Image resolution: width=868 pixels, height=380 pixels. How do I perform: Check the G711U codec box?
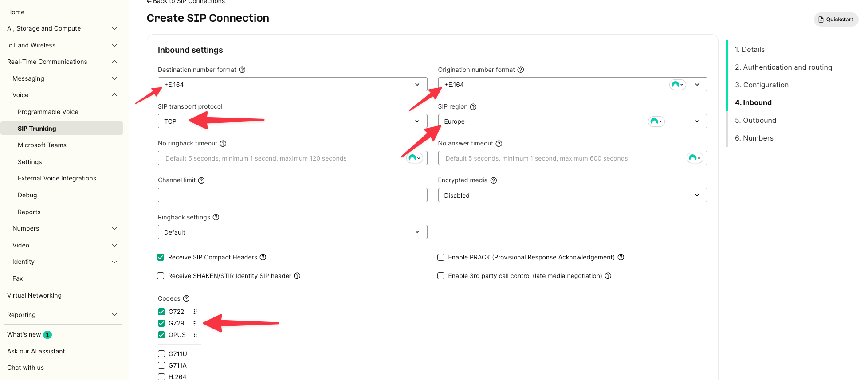coord(161,354)
